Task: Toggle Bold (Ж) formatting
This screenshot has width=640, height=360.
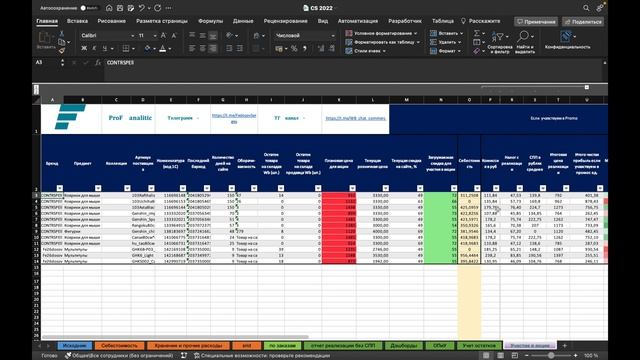Action: pos(84,49)
